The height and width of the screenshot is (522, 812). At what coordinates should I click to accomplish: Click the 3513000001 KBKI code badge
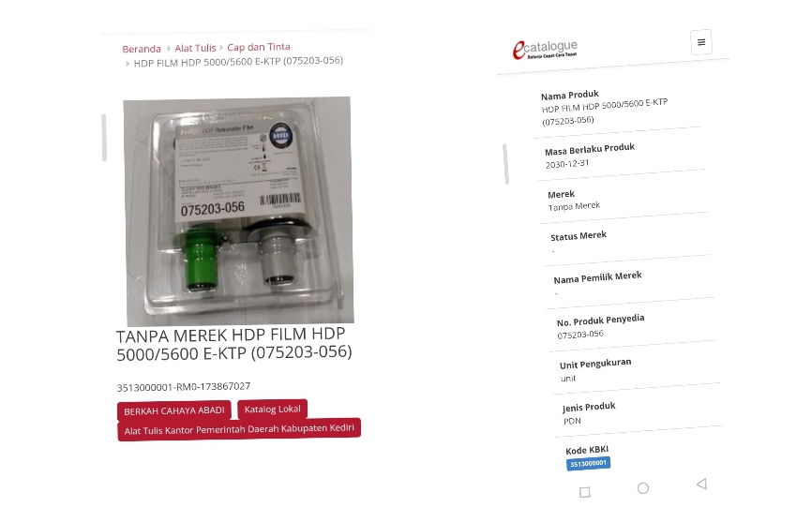[588, 464]
